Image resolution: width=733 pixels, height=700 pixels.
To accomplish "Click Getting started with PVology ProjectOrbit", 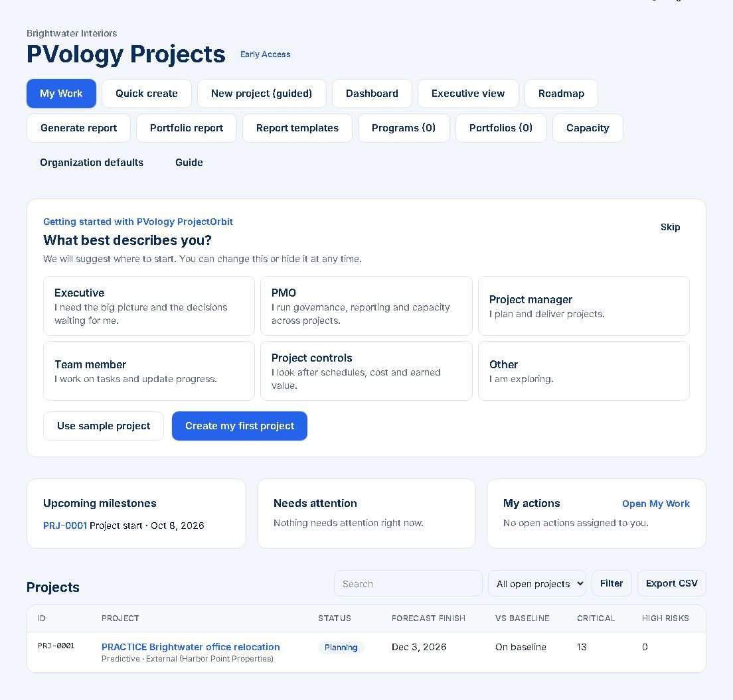I will click(138, 222).
